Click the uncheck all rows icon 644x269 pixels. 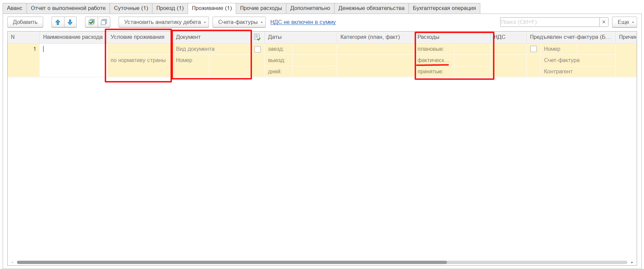[104, 22]
